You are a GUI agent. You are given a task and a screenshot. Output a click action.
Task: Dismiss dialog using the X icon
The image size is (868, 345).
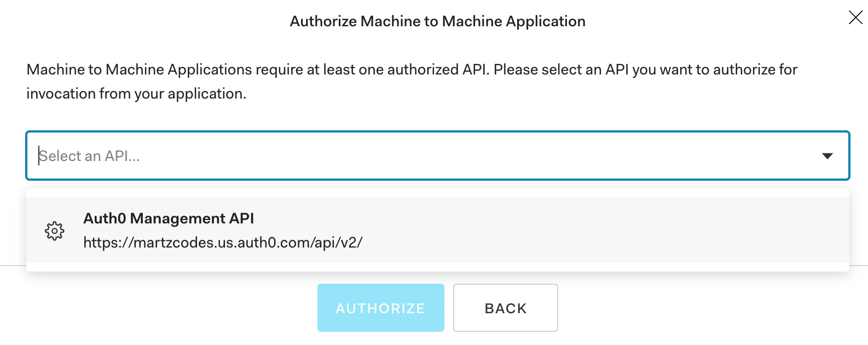(855, 18)
